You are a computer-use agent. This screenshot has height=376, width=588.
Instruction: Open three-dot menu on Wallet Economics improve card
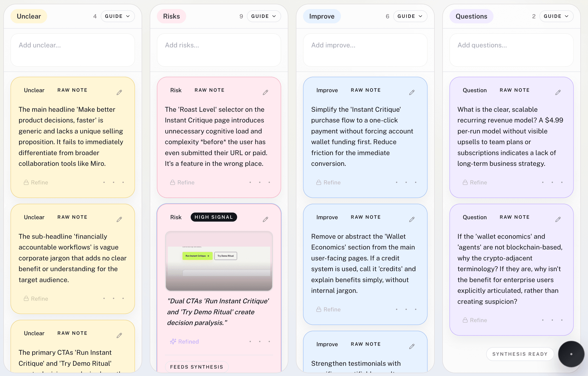(x=406, y=309)
